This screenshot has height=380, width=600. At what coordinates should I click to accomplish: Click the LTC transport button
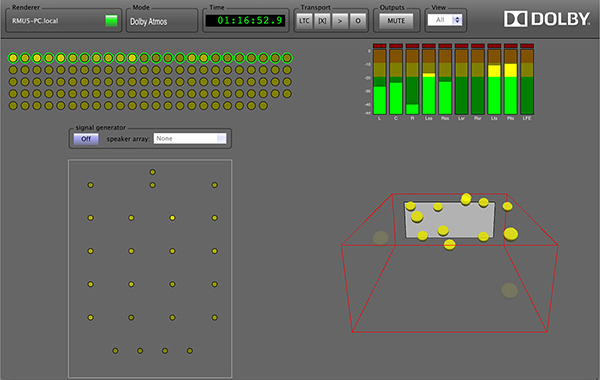click(304, 21)
